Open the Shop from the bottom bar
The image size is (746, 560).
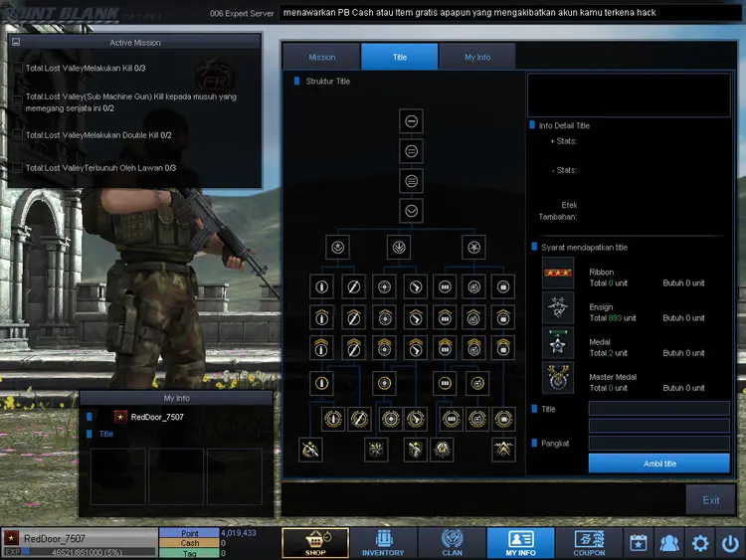(x=315, y=542)
